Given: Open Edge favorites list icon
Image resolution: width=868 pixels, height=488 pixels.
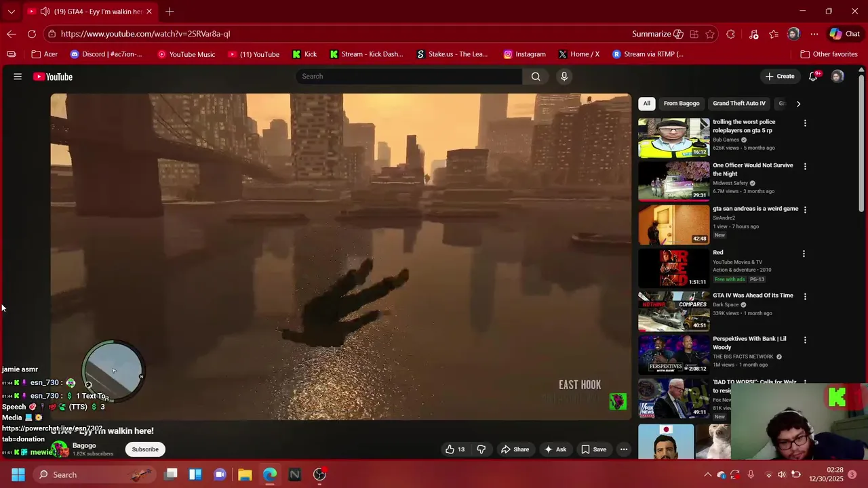Looking at the screenshot, I should tap(774, 34).
